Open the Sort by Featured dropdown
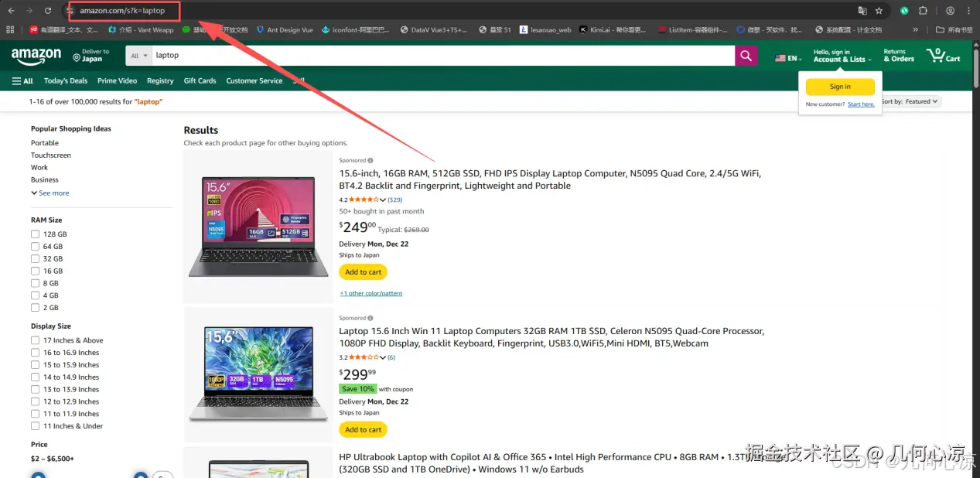Screen dimensions: 980x478 click(x=910, y=101)
